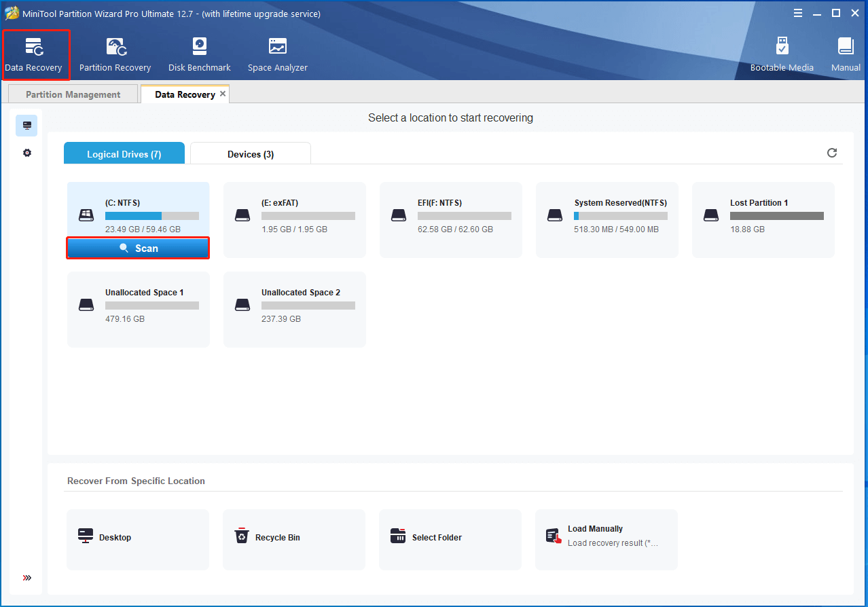
Task: Switch to Partition Management tab
Action: (73, 94)
